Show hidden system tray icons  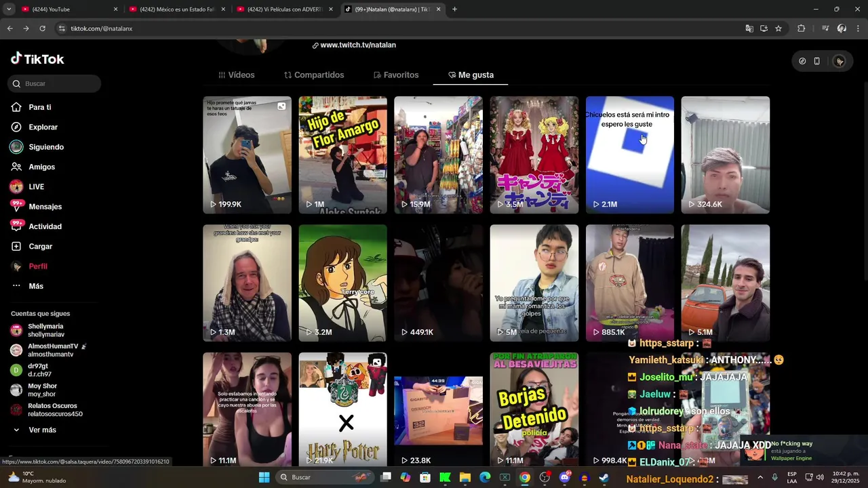tap(759, 477)
